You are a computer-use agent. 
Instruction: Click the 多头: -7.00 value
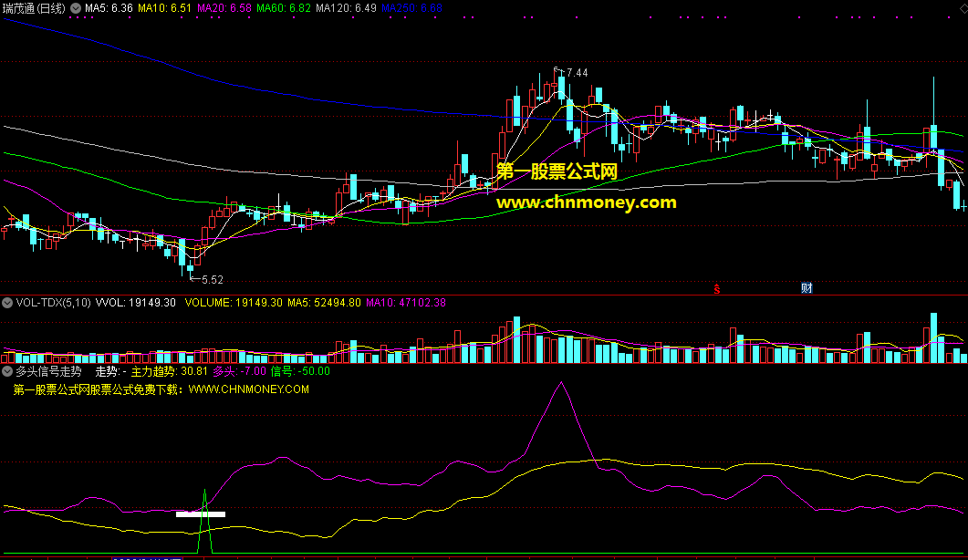point(240,371)
